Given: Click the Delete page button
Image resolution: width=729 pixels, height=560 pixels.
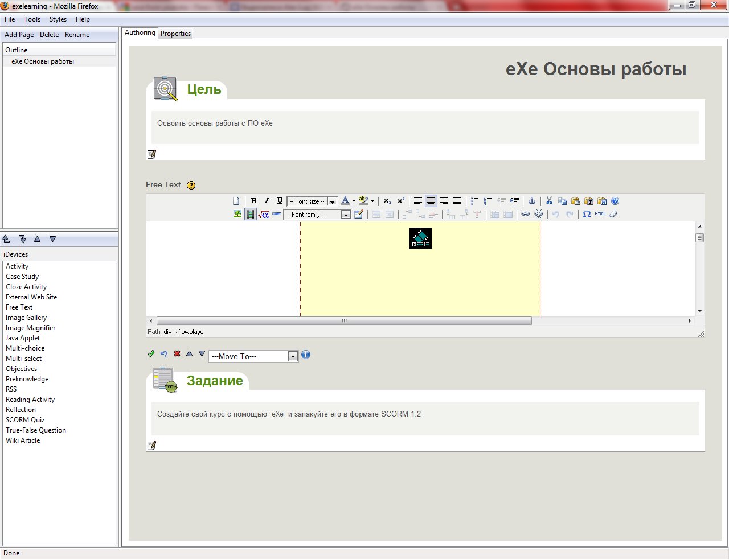Looking at the screenshot, I should 49,35.
